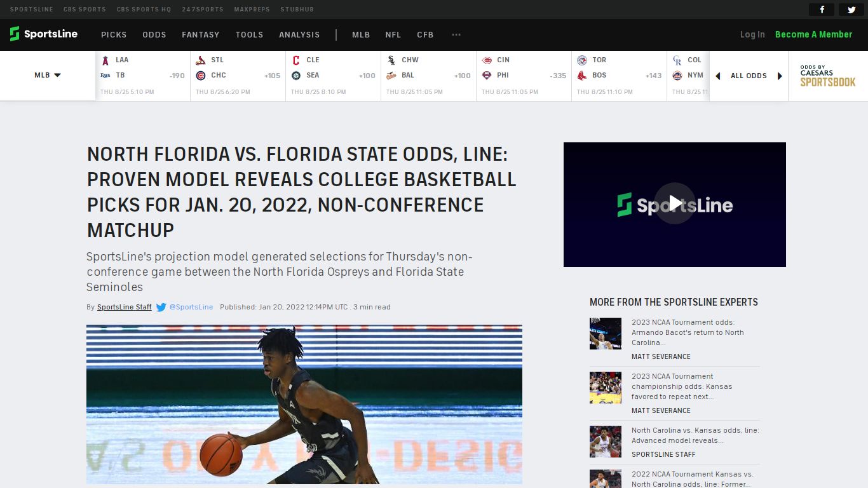Go to previous odds with left arrow

tap(718, 76)
